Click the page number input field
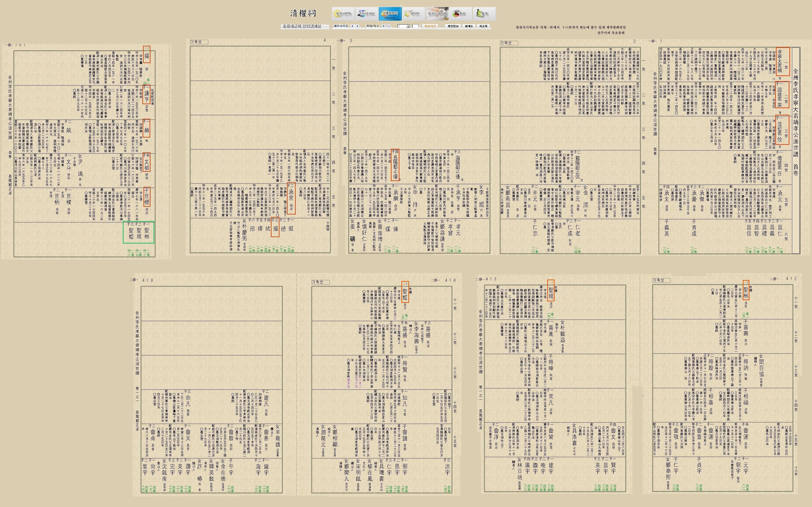The width and height of the screenshot is (812, 507). (416, 26)
